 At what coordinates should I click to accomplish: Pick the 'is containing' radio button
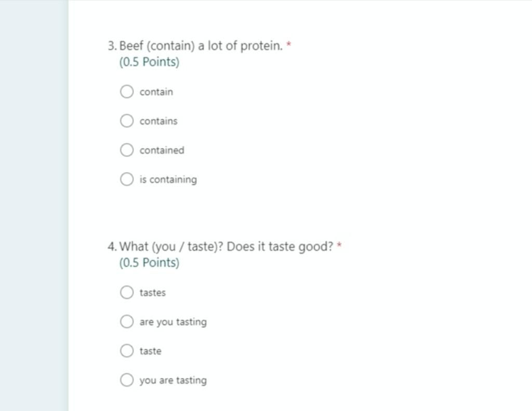127,179
